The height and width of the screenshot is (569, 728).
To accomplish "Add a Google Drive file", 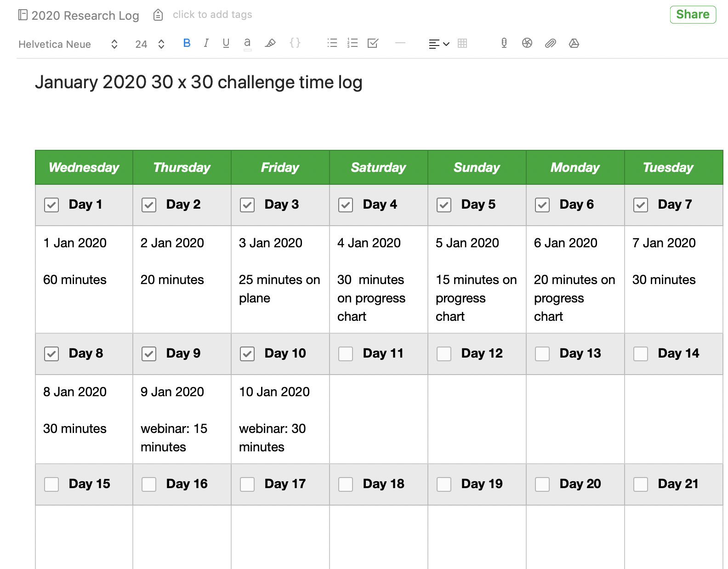I will (574, 43).
